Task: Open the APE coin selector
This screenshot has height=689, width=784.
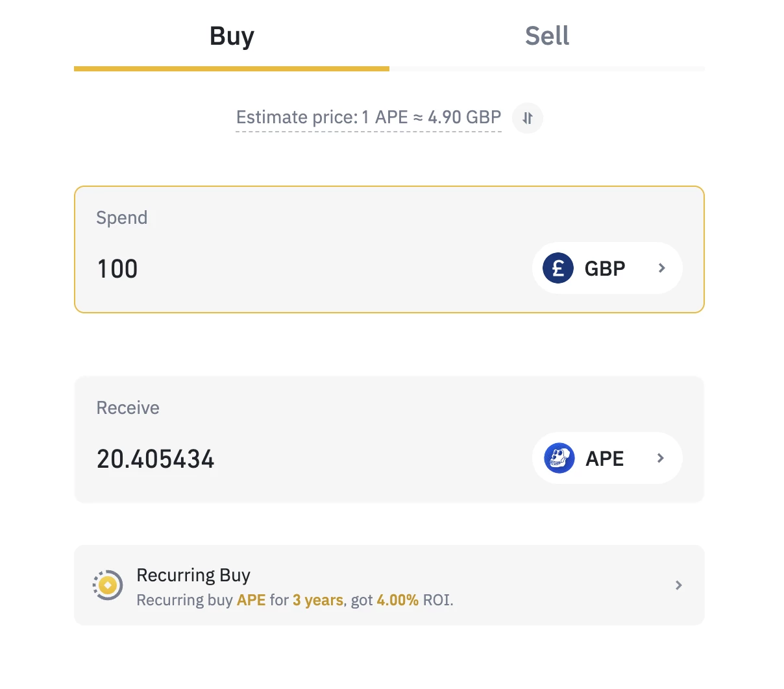Action: pos(605,459)
